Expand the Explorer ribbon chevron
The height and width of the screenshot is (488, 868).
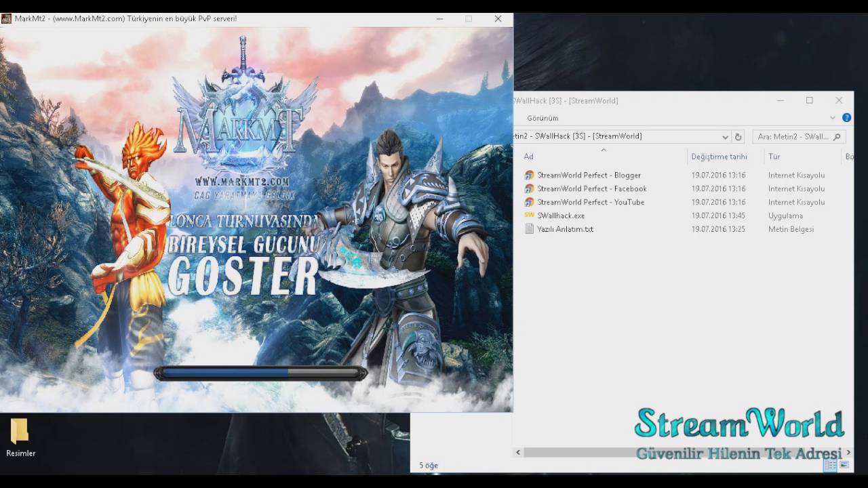coord(833,118)
